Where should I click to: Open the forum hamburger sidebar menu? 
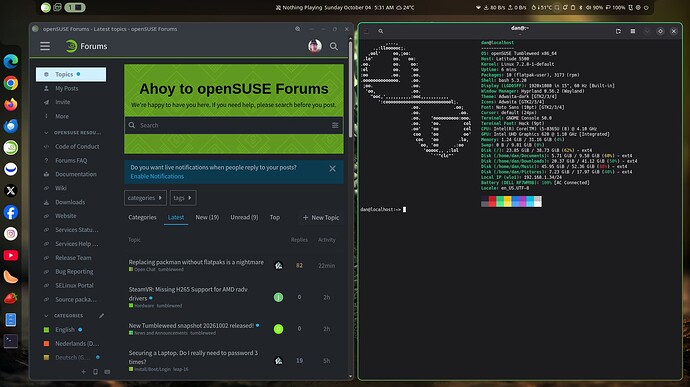45,46
